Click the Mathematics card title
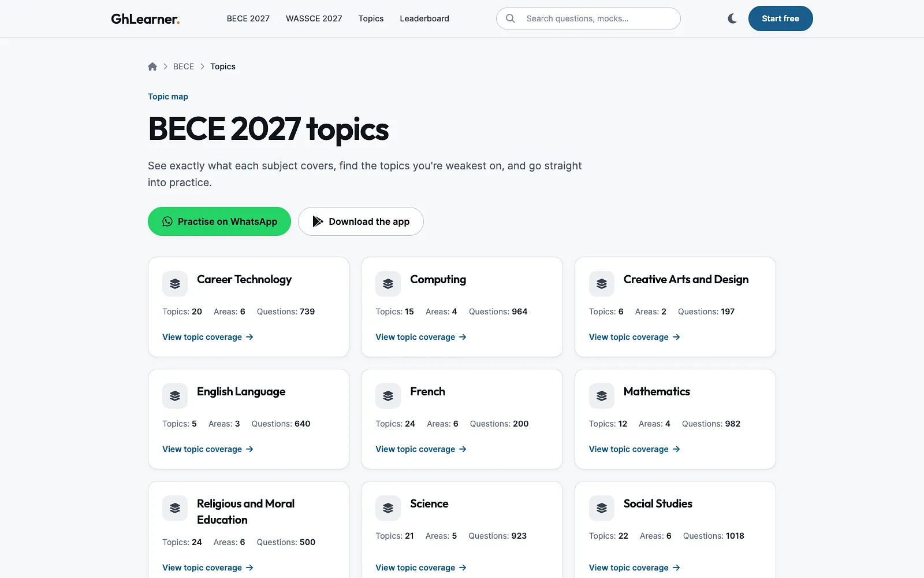The width and height of the screenshot is (924, 578). [657, 392]
